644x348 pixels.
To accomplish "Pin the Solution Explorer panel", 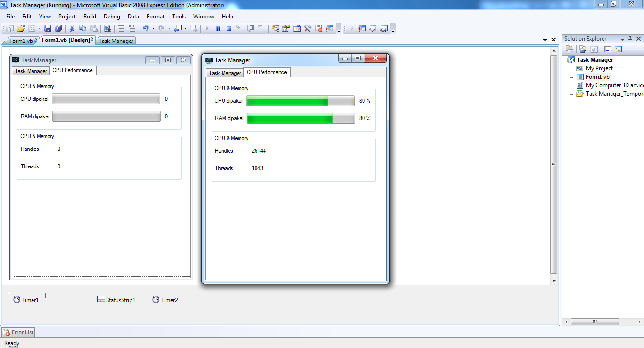I will pos(630,38).
